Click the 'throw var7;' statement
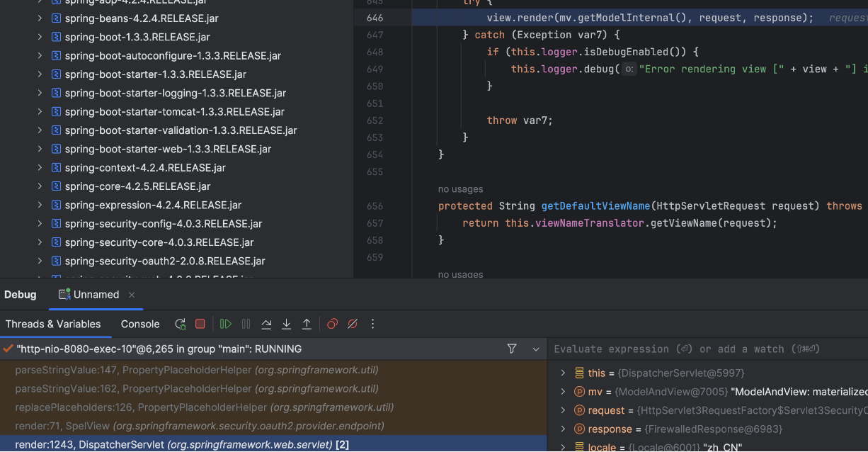Image resolution: width=868 pixels, height=452 pixels. click(520, 120)
